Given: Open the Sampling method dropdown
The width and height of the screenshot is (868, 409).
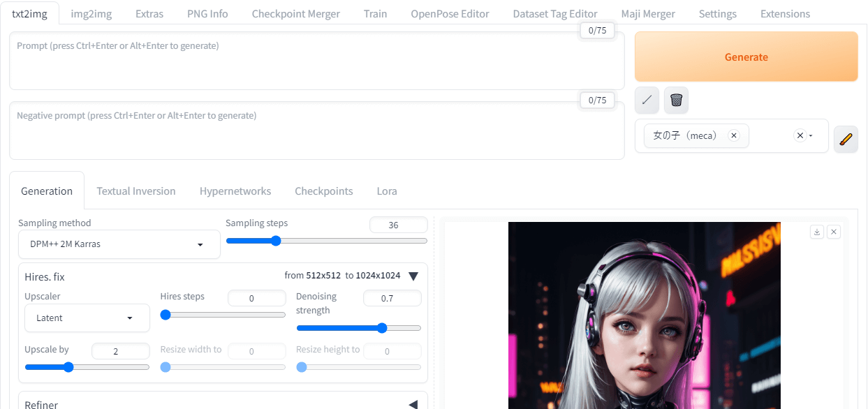Looking at the screenshot, I should tap(119, 245).
